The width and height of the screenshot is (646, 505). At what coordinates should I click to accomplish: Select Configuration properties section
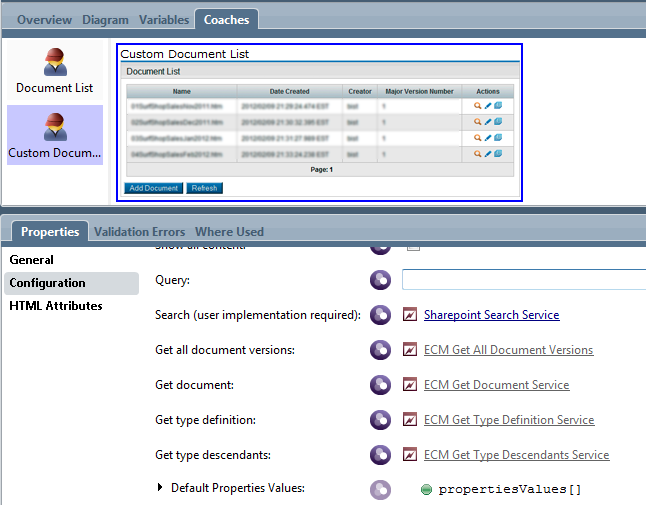[x=71, y=283]
